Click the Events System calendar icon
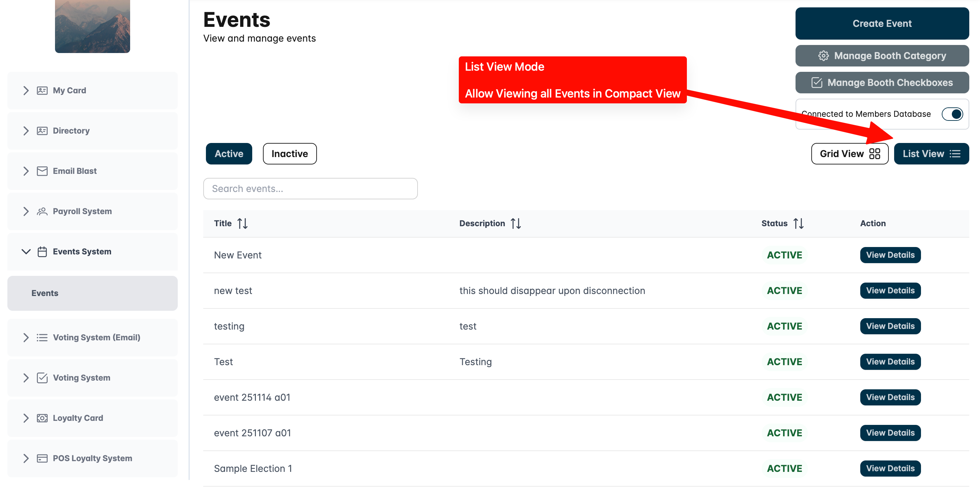This screenshot has height=490, width=980. [x=42, y=252]
